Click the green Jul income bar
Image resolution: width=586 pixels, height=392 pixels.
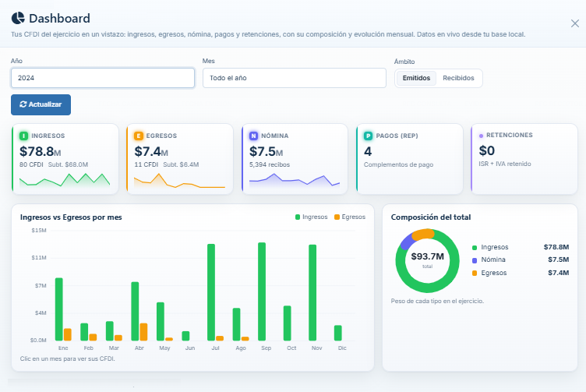pyautogui.click(x=211, y=292)
